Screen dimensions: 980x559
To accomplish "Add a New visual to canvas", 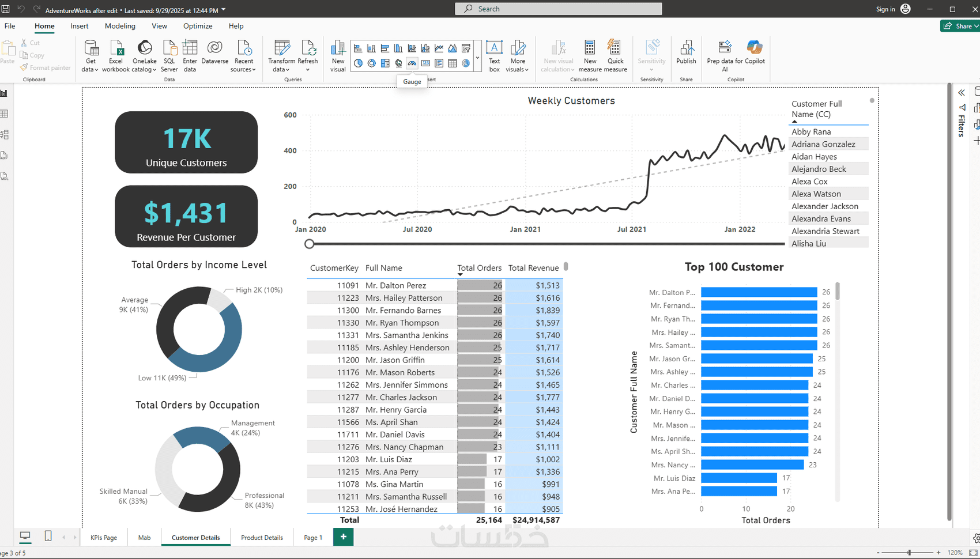I will click(338, 56).
